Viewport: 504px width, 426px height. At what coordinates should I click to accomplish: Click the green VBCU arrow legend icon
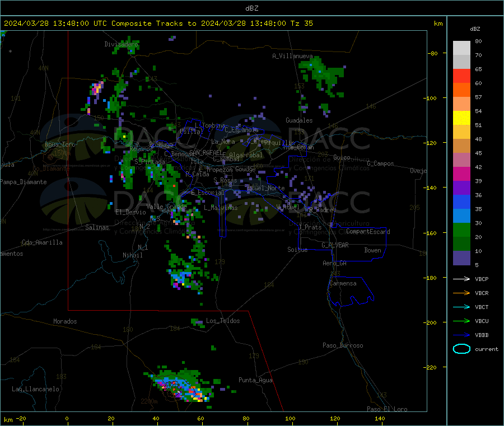tap(461, 321)
